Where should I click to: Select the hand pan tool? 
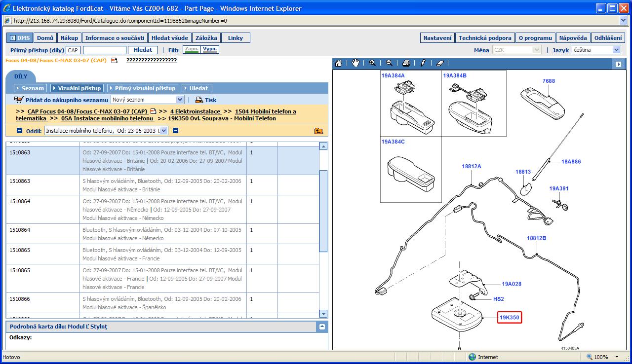355,63
